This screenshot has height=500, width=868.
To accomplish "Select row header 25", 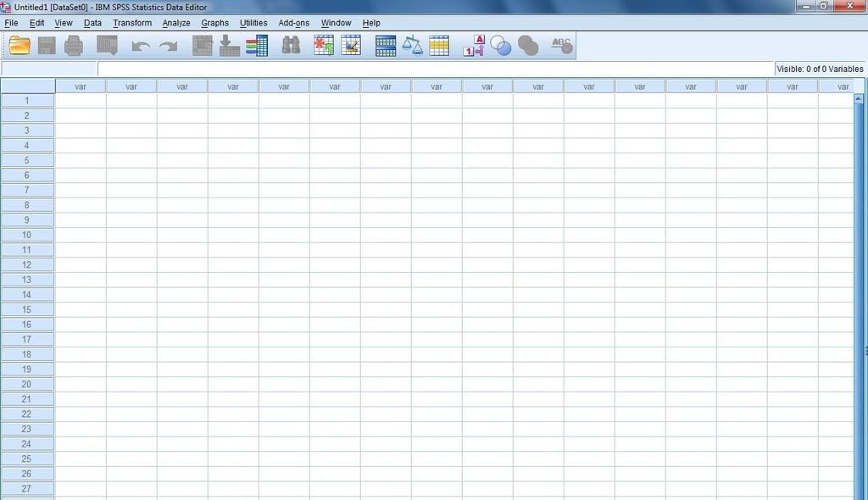I will click(x=27, y=459).
